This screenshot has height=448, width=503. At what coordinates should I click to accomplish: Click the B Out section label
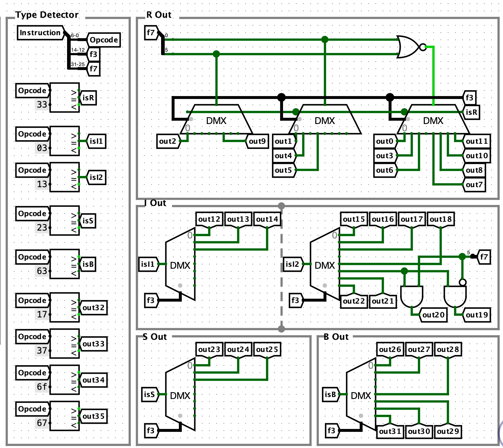336,337
